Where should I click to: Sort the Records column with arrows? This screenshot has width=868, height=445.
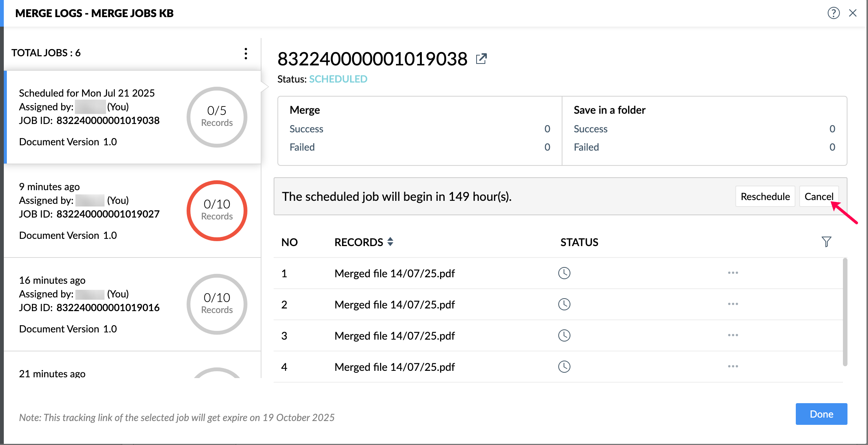[390, 242]
